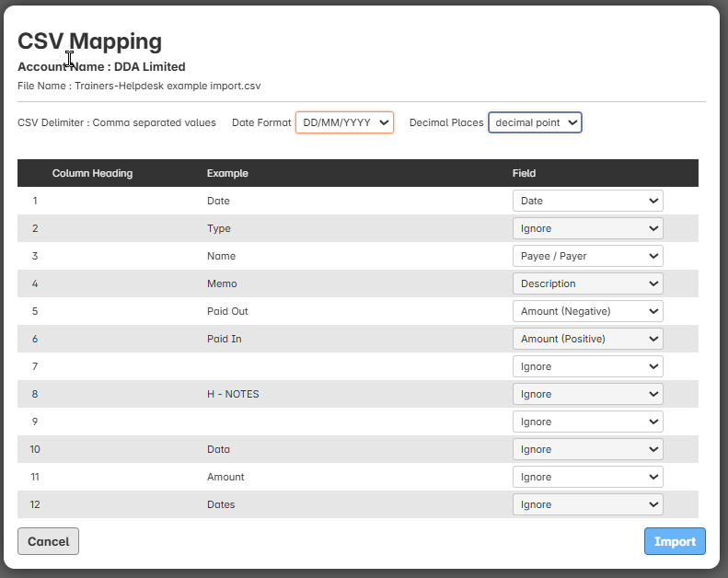Click the 'Paid Out' example cell
The height and width of the screenshot is (578, 728).
coord(227,311)
